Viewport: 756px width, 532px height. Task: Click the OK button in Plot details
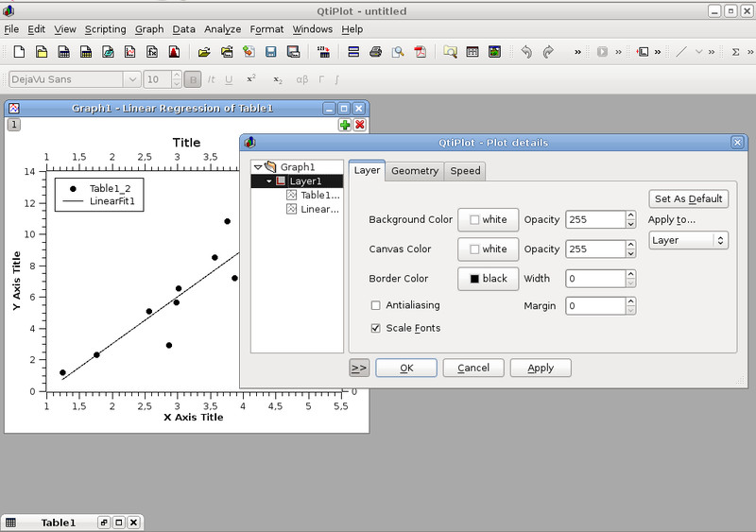406,368
